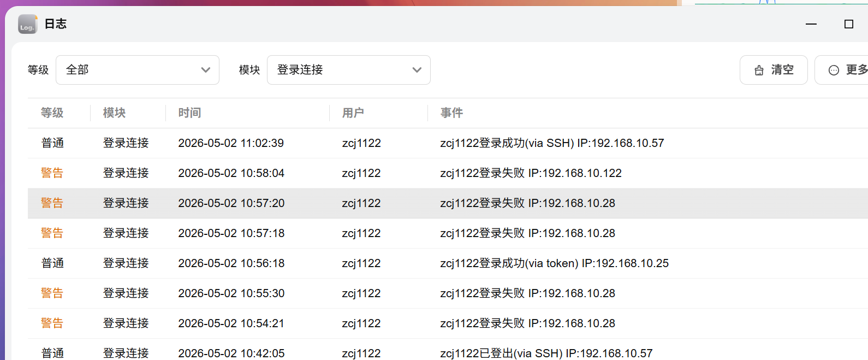
Task: Open the 模块 dropdown showing 登录连接
Action: [x=349, y=70]
